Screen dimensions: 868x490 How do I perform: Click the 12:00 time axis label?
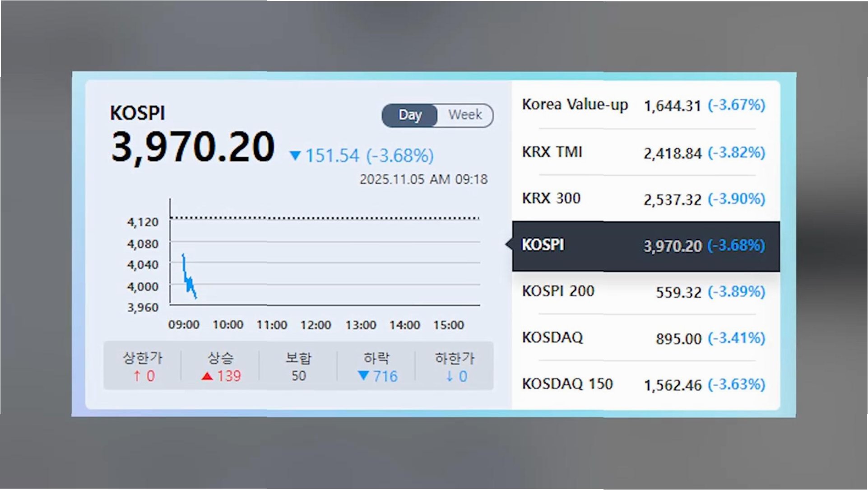click(316, 325)
